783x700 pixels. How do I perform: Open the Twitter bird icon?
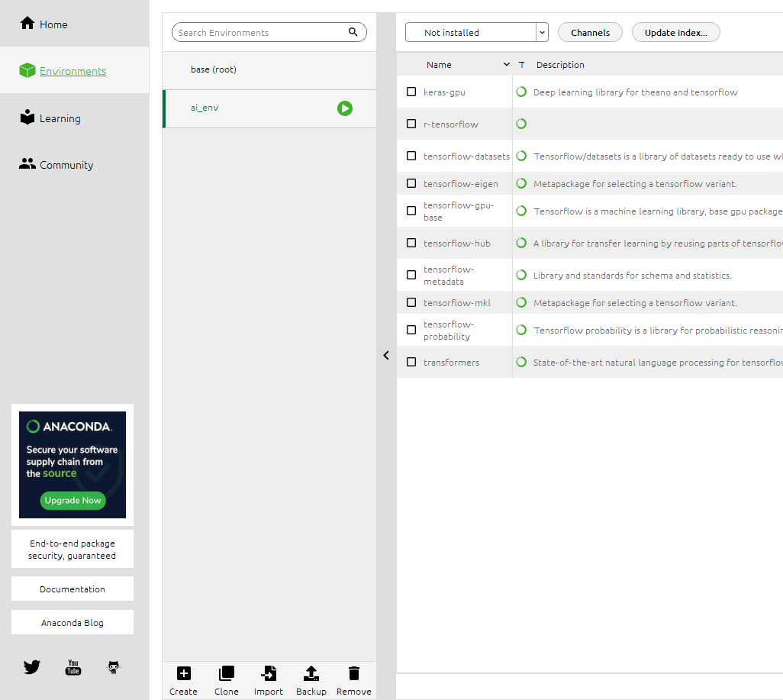[31, 667]
